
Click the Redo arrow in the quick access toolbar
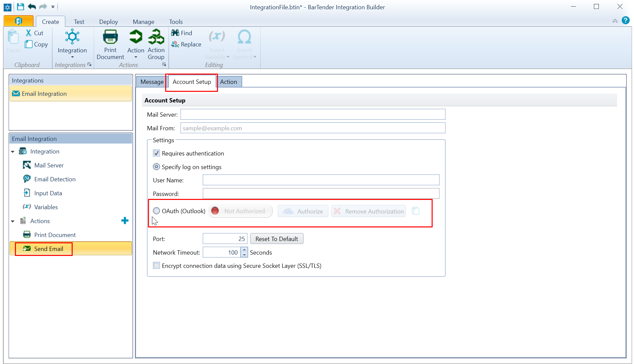click(43, 7)
